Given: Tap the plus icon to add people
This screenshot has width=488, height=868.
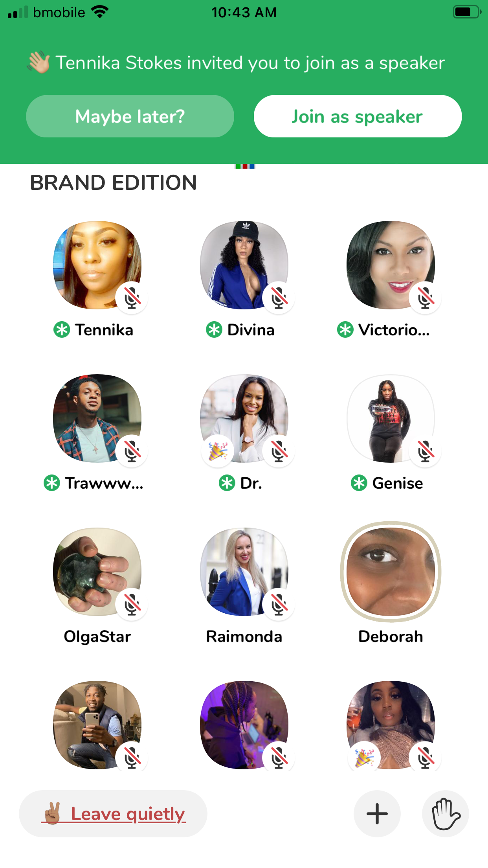Looking at the screenshot, I should [377, 814].
